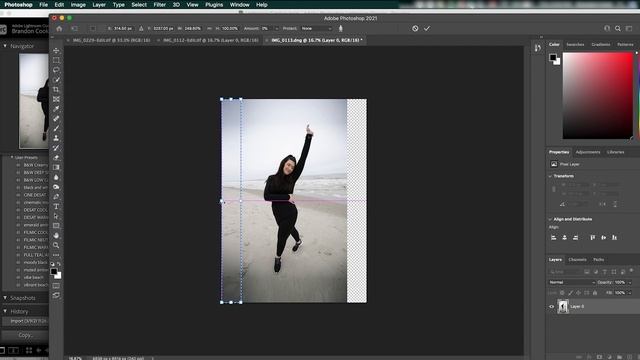The height and width of the screenshot is (360, 640).
Task: Select the Rectangle shape tool
Action: 56,226
